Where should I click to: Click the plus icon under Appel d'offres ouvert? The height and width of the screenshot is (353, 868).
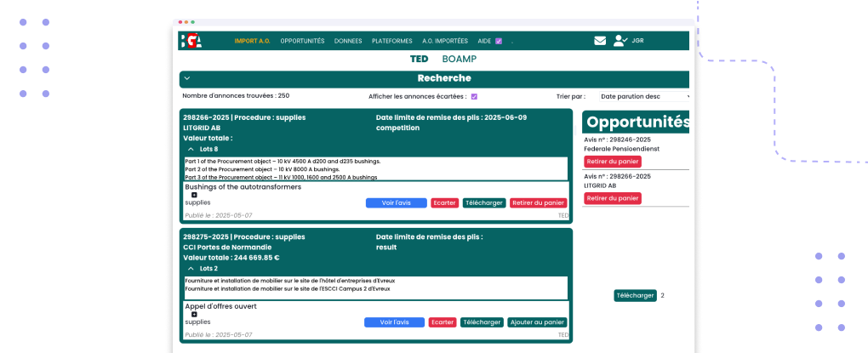(x=194, y=314)
